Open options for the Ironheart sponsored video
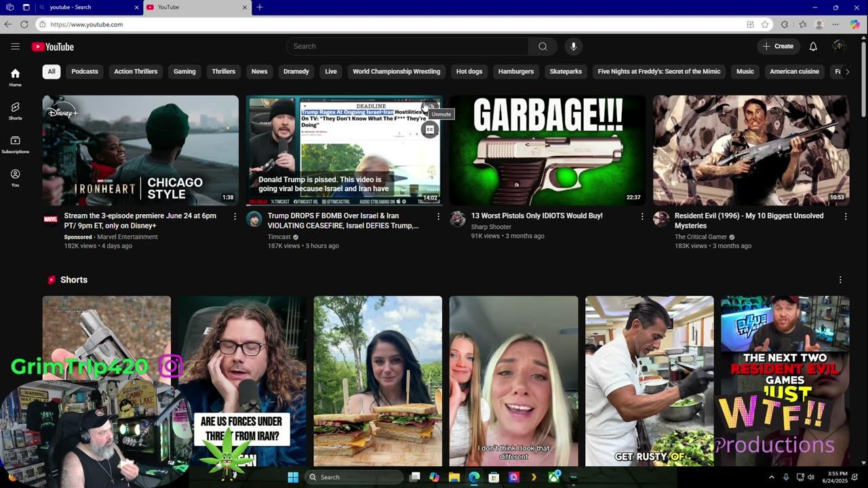Image resolution: width=868 pixels, height=488 pixels. 235,216
